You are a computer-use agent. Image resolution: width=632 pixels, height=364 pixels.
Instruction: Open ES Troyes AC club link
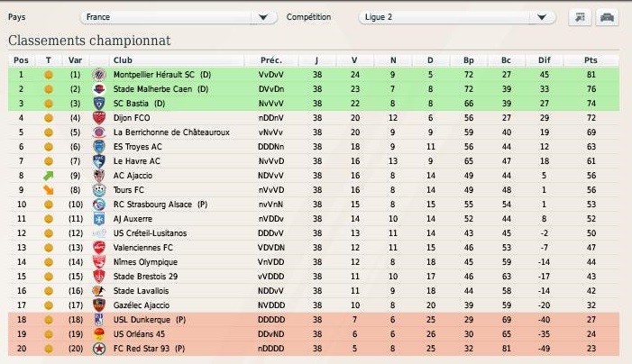click(137, 147)
